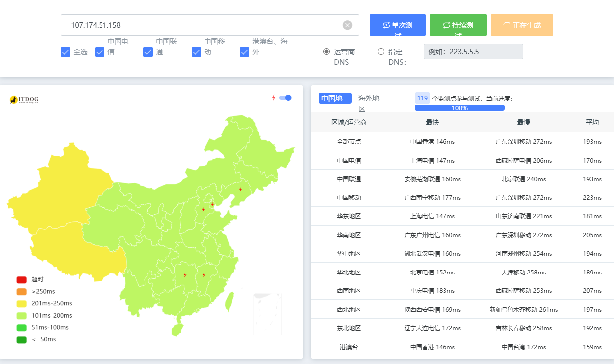This screenshot has height=364, width=614.
Task: Turn off the map toggle switch
Action: point(284,98)
